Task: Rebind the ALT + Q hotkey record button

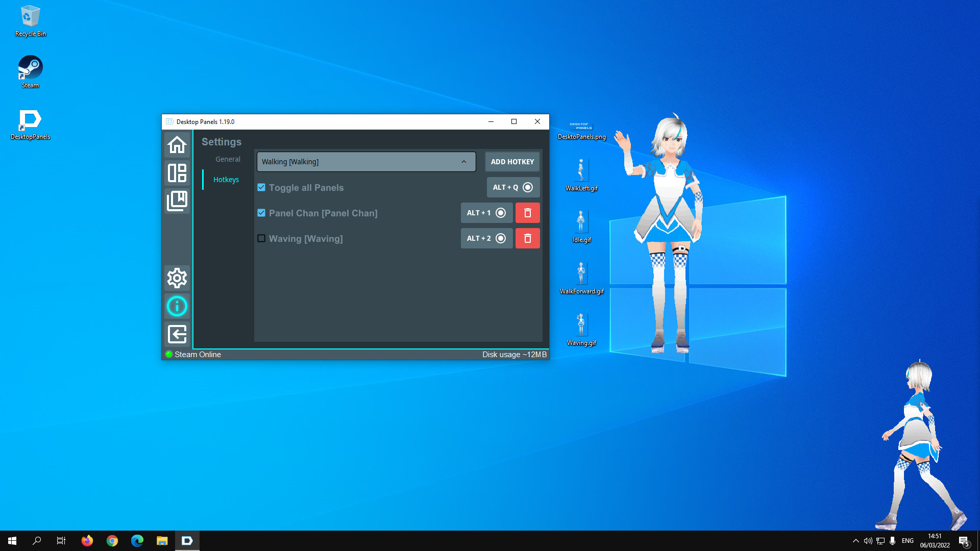Action: point(528,187)
